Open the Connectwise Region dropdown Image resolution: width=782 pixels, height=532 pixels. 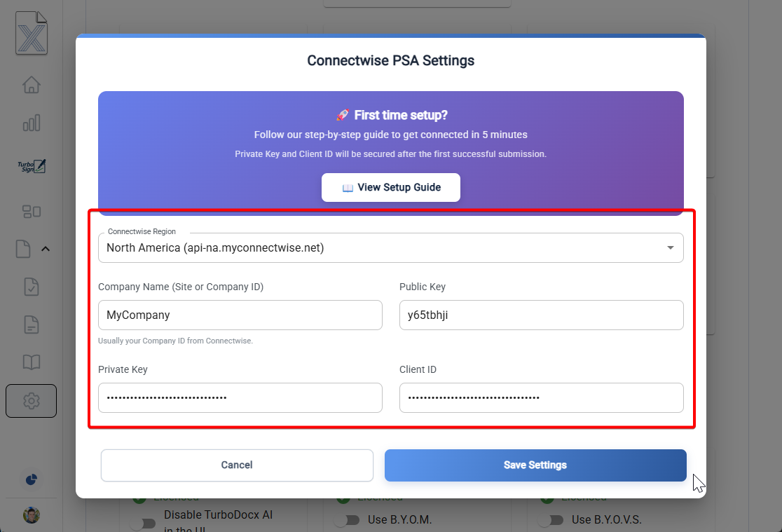(391, 247)
